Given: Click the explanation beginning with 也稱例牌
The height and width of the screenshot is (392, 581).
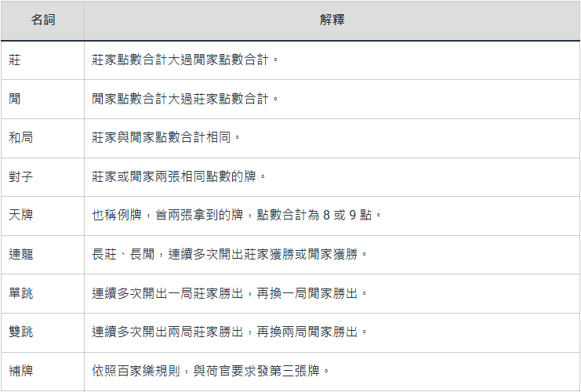Looking at the screenshot, I should pyautogui.click(x=236, y=215).
